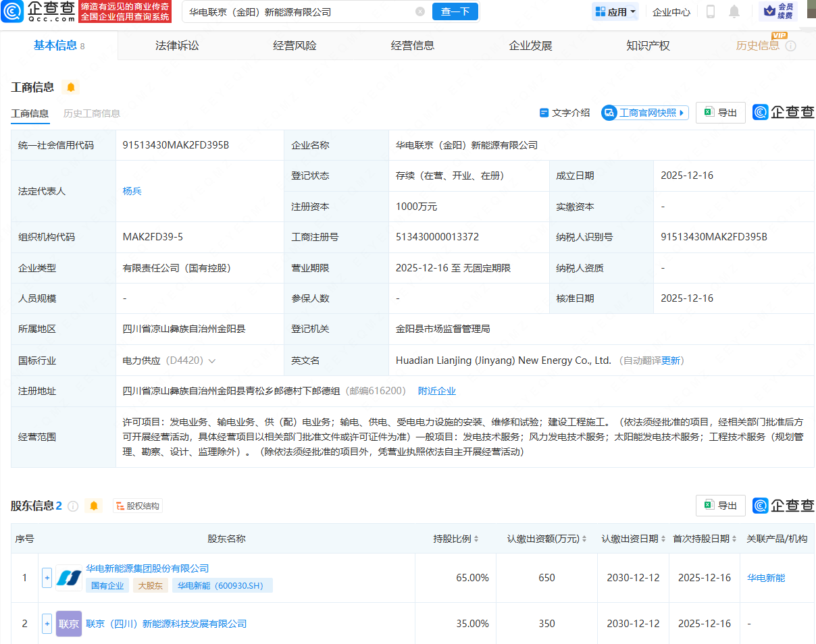Click the company search input field
The image size is (816, 644).
point(297,11)
